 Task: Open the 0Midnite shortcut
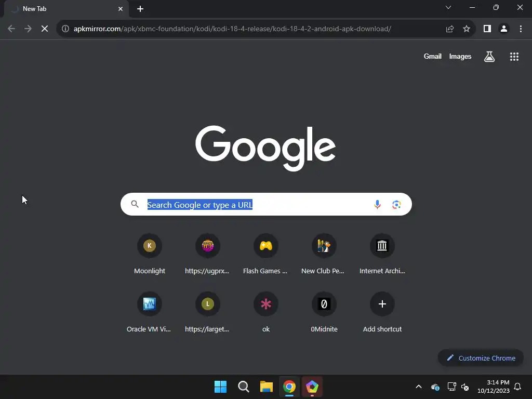324,312
